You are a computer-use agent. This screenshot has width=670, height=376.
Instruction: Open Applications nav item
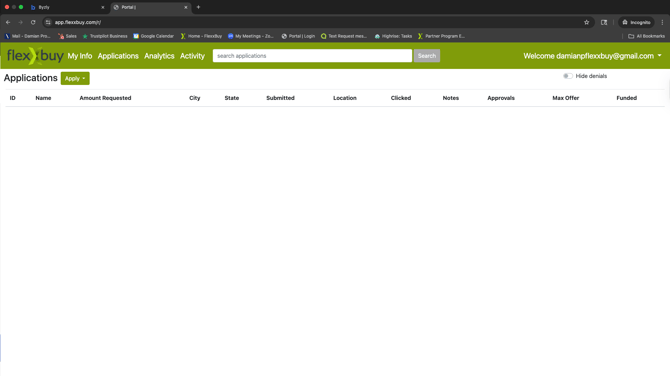tap(118, 56)
